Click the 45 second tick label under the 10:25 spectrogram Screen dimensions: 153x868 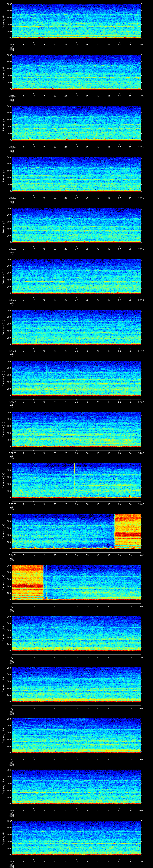pyautogui.click(x=109, y=606)
